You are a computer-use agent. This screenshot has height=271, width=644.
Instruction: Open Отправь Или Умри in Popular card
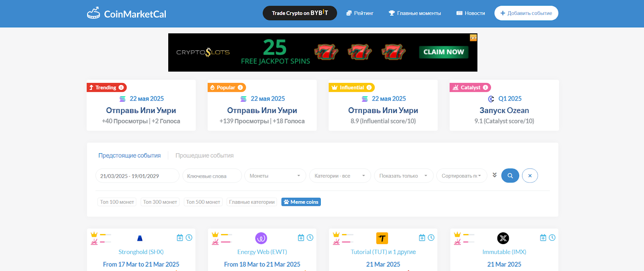(262, 110)
